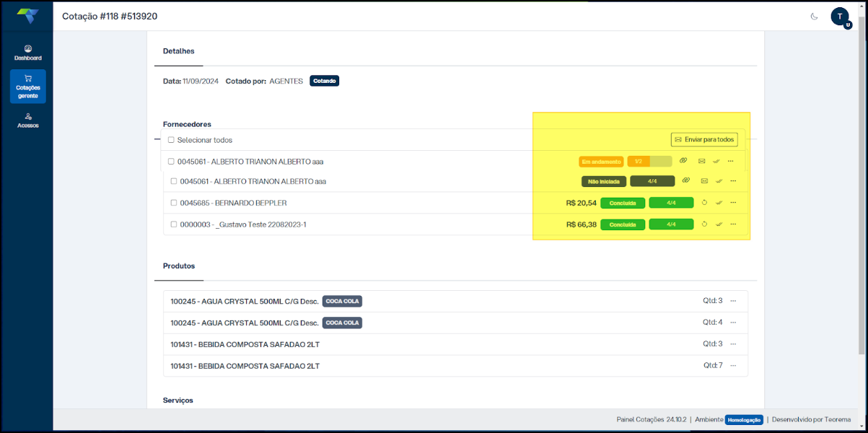The height and width of the screenshot is (433, 868).
Task: Click the Em andamento status badge
Action: [x=601, y=162]
